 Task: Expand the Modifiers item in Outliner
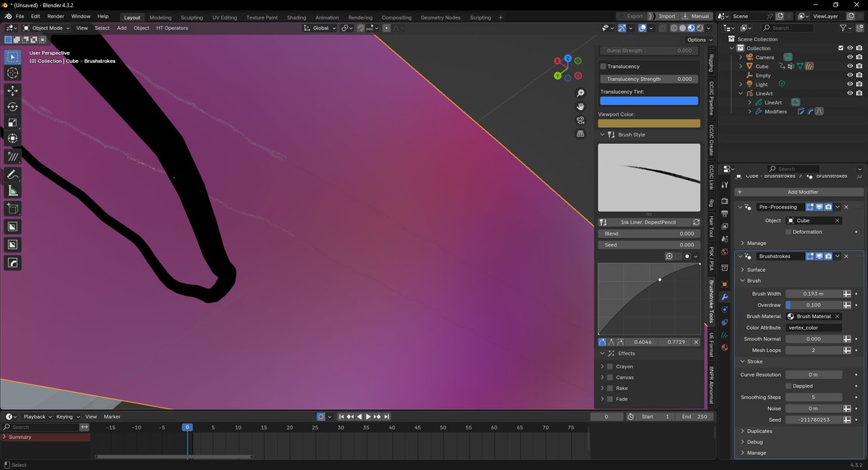point(750,111)
